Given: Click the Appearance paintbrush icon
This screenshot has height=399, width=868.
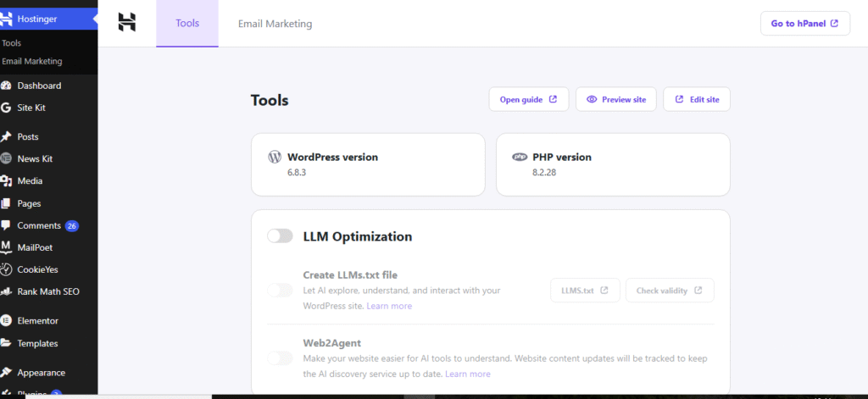Looking at the screenshot, I should coord(6,373).
